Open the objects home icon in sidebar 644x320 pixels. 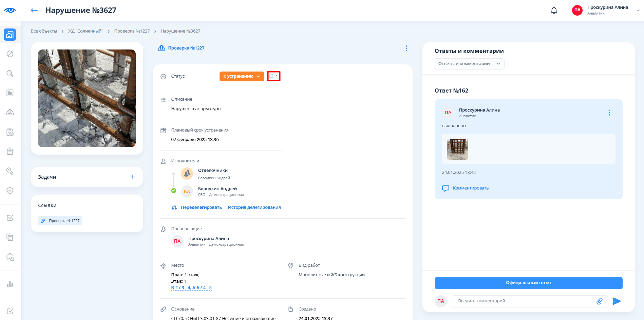[x=10, y=35]
